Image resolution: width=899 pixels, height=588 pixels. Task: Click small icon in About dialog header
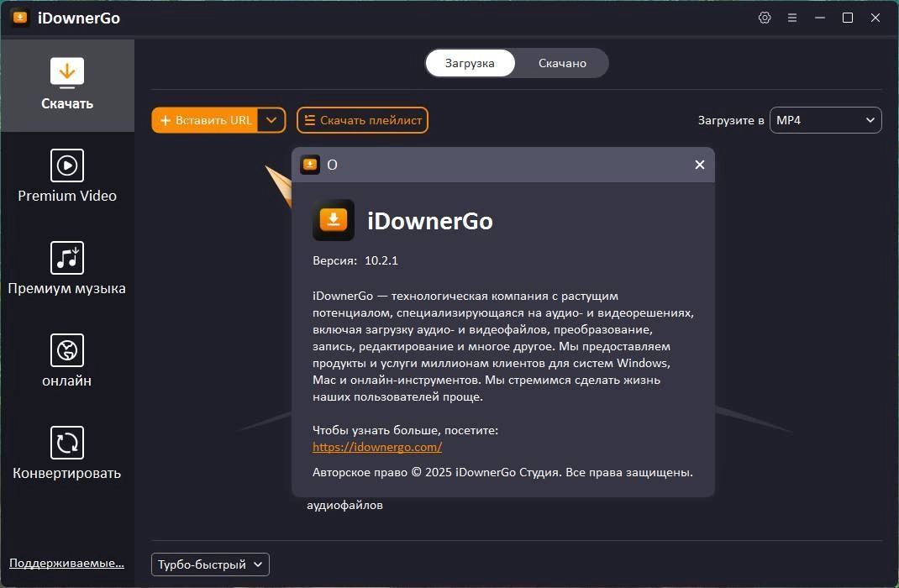pos(310,165)
